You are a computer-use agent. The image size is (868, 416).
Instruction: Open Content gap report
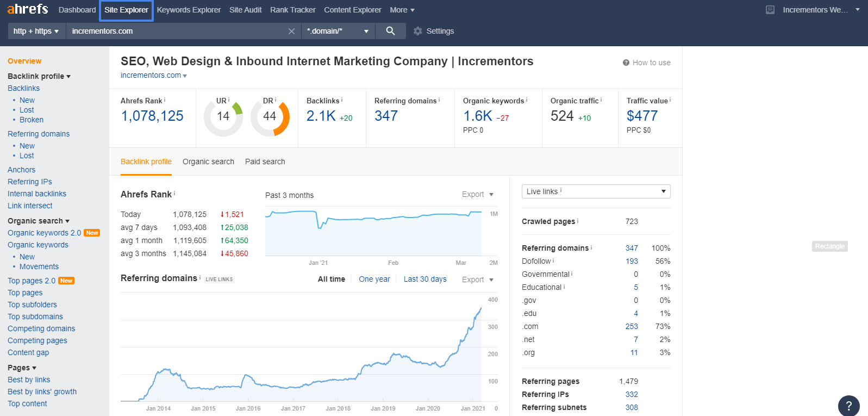[28, 352]
